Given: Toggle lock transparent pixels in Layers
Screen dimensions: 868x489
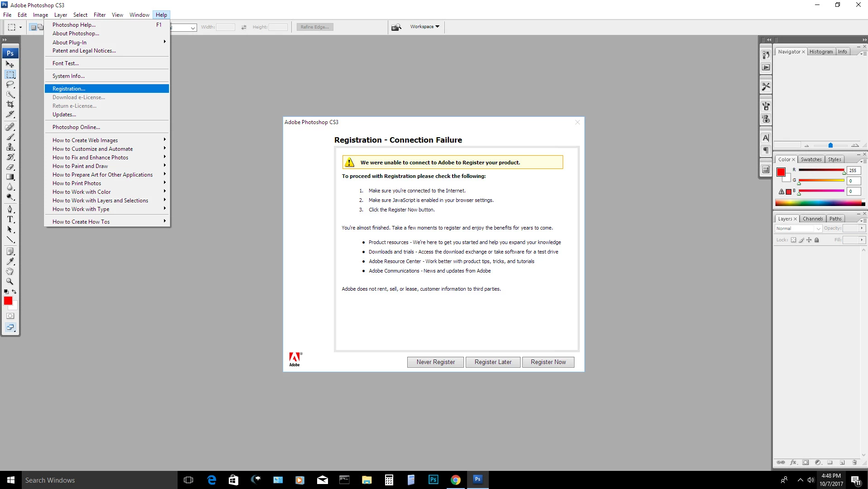Looking at the screenshot, I should click(x=793, y=240).
